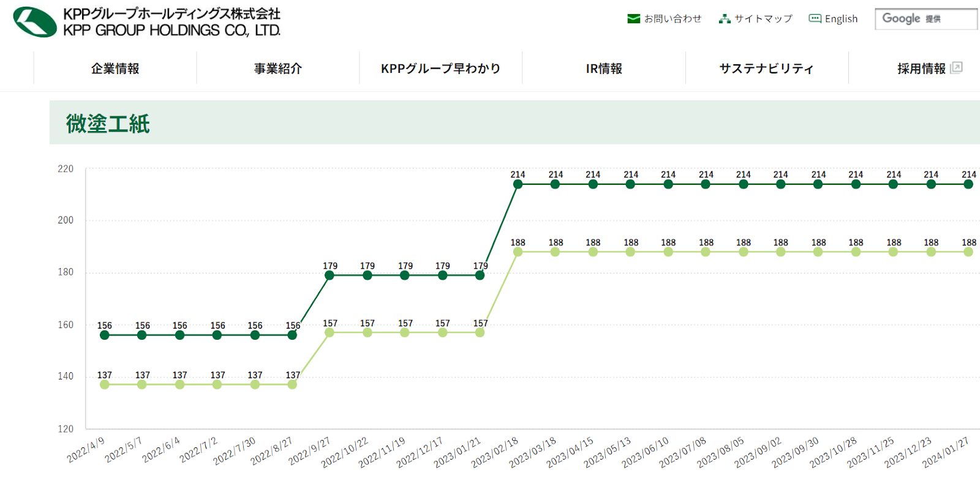Click the 2023/09/30 axis date label

795,452
